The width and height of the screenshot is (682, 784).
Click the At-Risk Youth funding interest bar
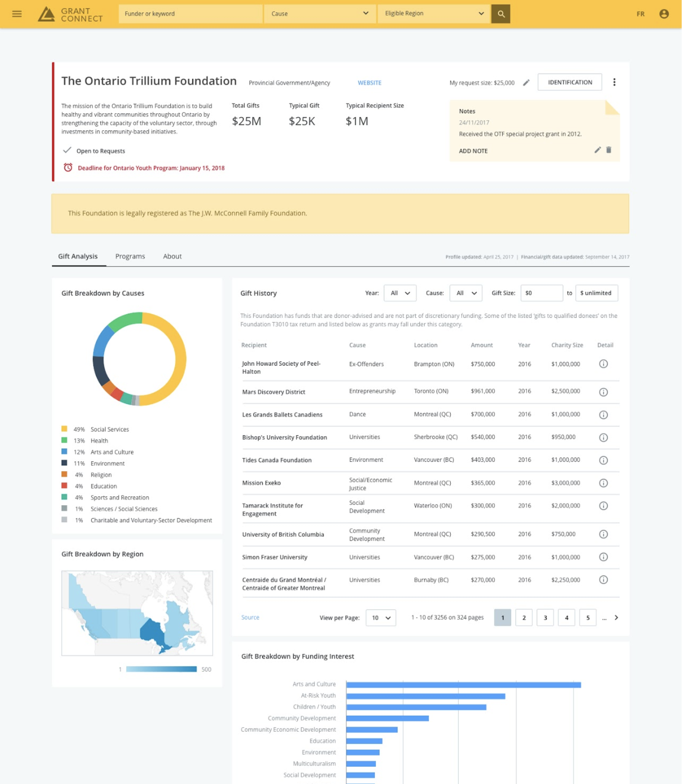[x=426, y=696]
